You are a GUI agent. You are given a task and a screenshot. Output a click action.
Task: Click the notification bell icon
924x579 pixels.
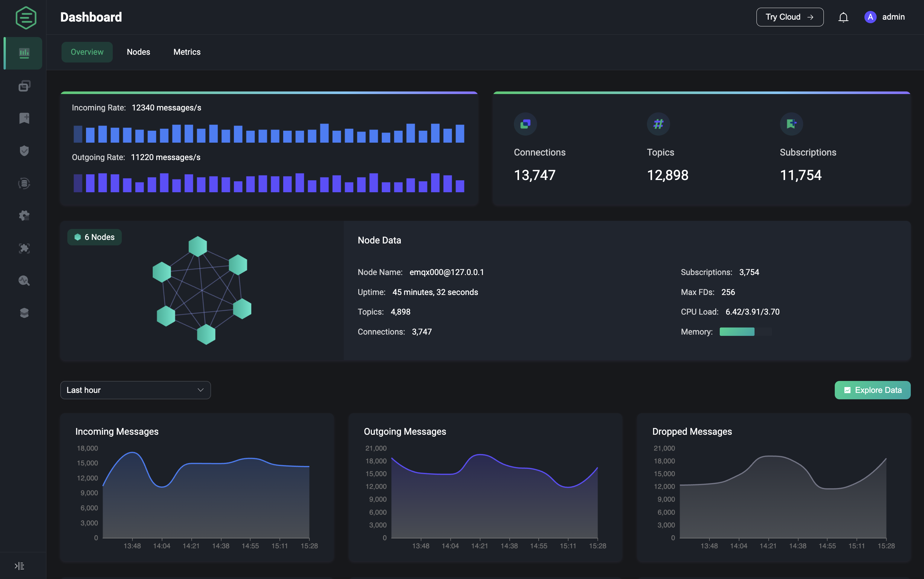[843, 17]
